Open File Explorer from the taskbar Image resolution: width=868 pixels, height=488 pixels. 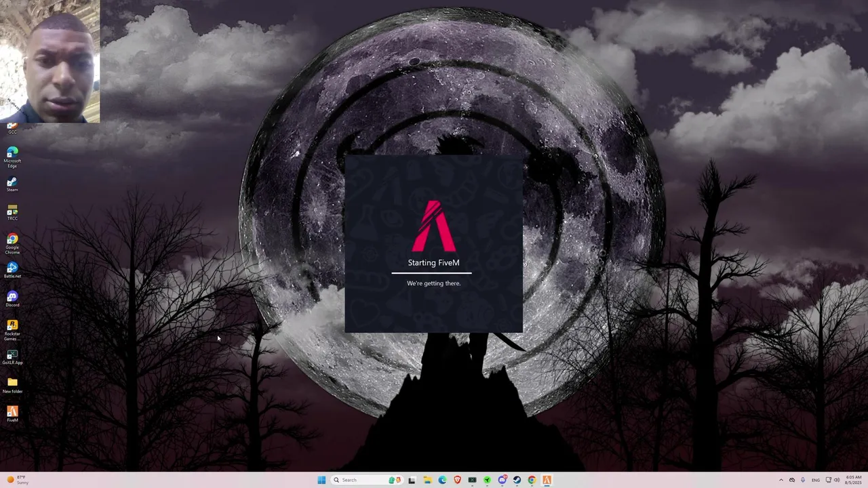[x=427, y=480]
